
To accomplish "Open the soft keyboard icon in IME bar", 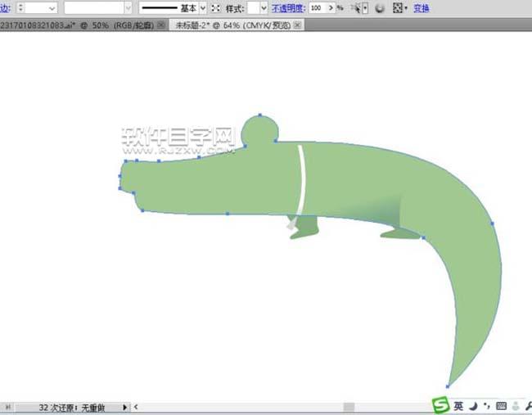I will [500, 406].
